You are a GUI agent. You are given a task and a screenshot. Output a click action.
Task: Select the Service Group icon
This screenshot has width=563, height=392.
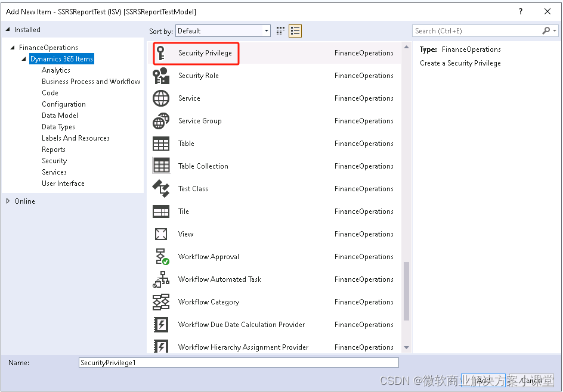(161, 121)
